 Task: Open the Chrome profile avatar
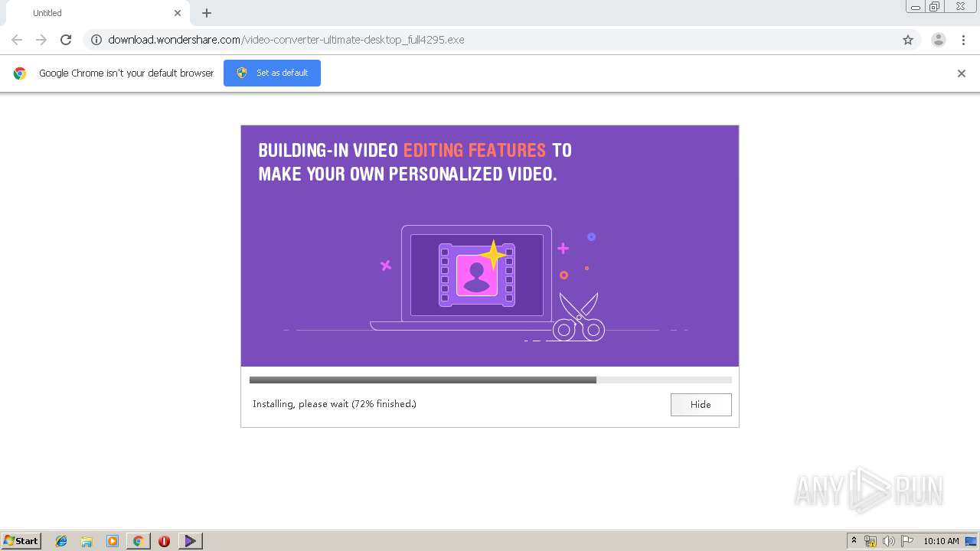(939, 40)
